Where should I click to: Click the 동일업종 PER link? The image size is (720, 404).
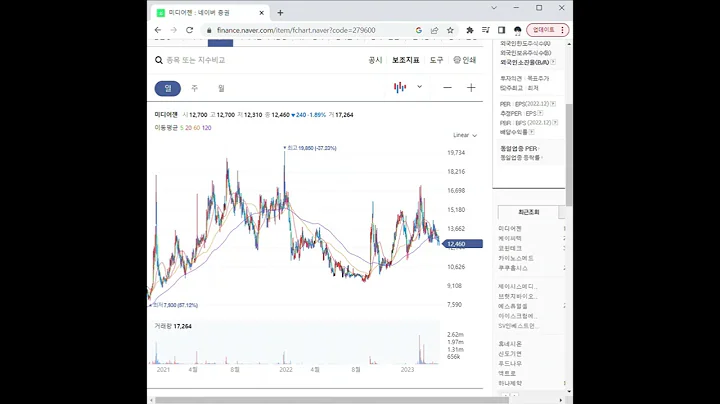pos(518,149)
